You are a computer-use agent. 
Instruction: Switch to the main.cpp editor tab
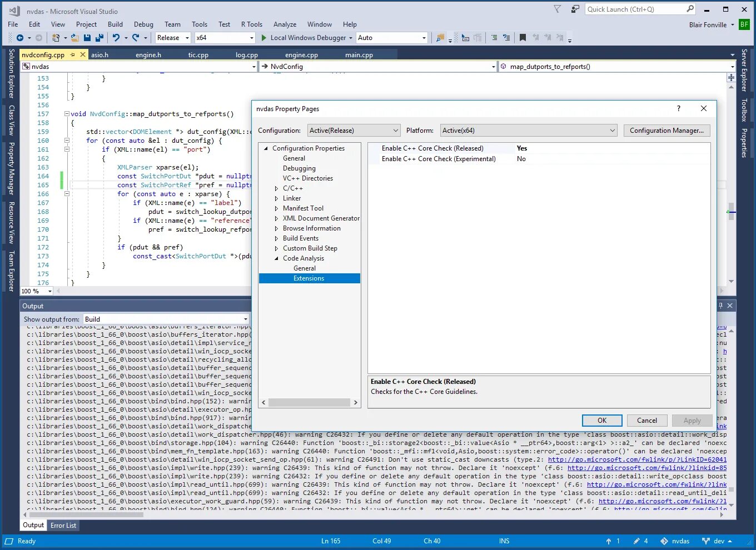[x=359, y=55]
